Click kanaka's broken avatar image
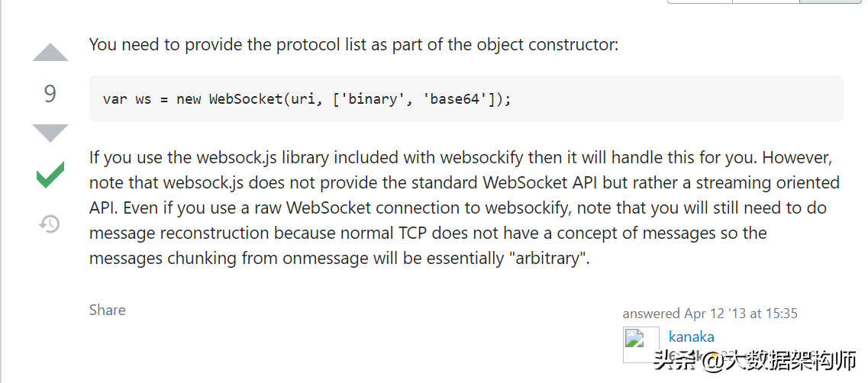The width and height of the screenshot is (868, 383). pyautogui.click(x=641, y=344)
